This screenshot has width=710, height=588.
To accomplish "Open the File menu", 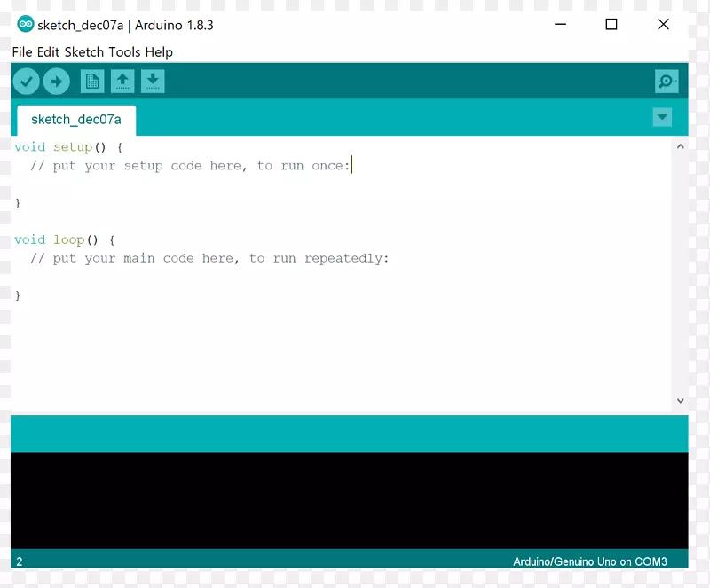I will click(22, 52).
